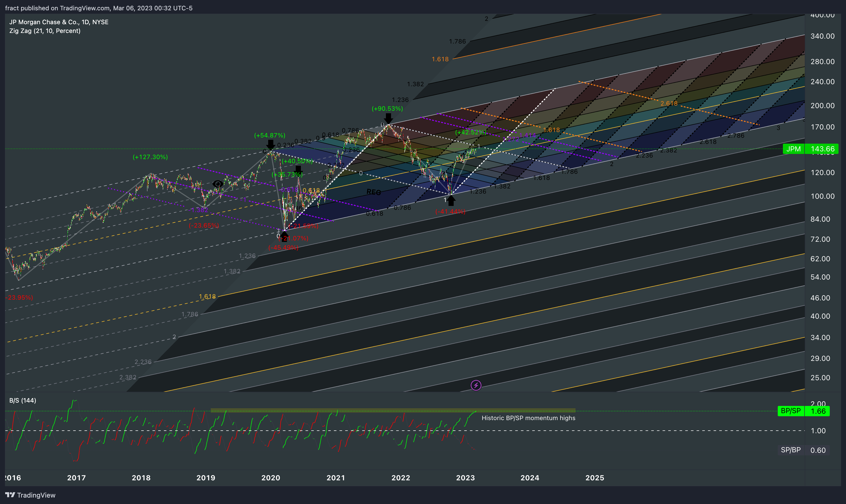Click the (+127.30%) green percent label
This screenshot has height=504, width=846.
(150, 157)
